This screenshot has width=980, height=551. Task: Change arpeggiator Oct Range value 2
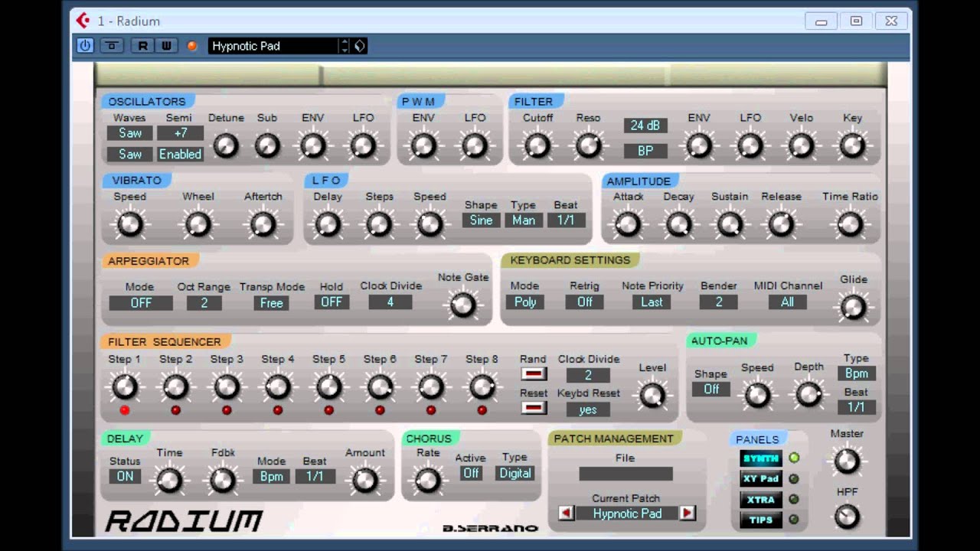[x=204, y=303]
